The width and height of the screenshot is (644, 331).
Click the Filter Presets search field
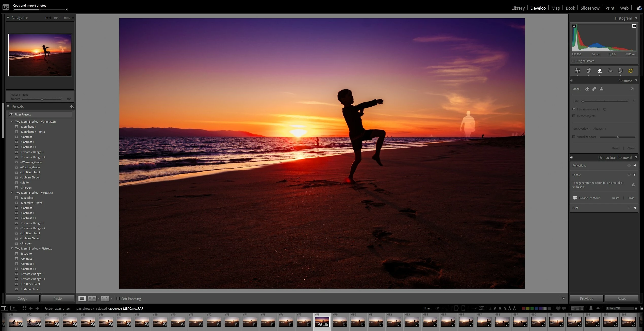41,114
